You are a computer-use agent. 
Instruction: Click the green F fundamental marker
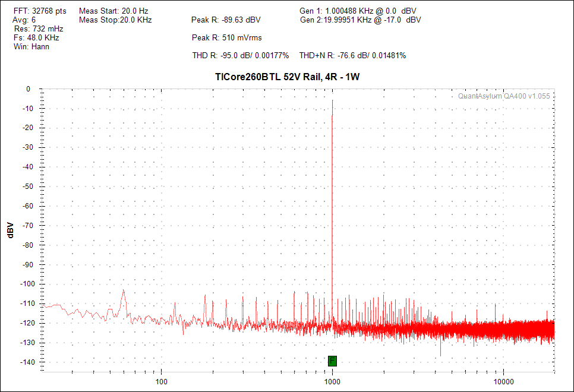[332, 361]
